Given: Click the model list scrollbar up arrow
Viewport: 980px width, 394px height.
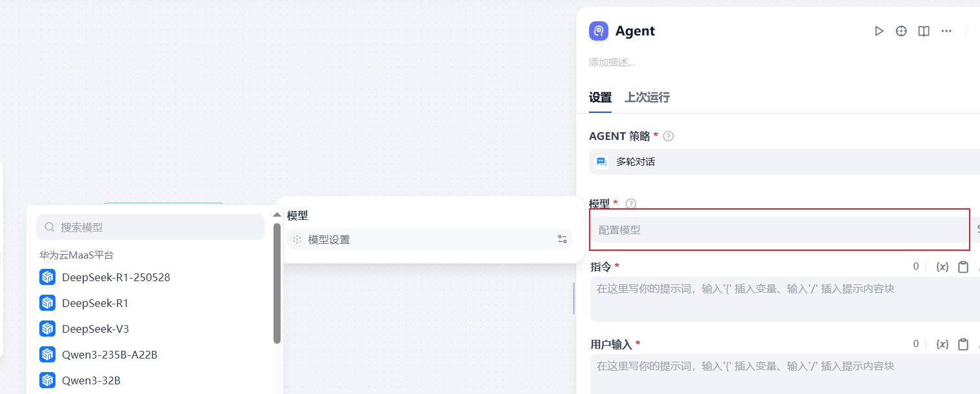Looking at the screenshot, I should (277, 215).
